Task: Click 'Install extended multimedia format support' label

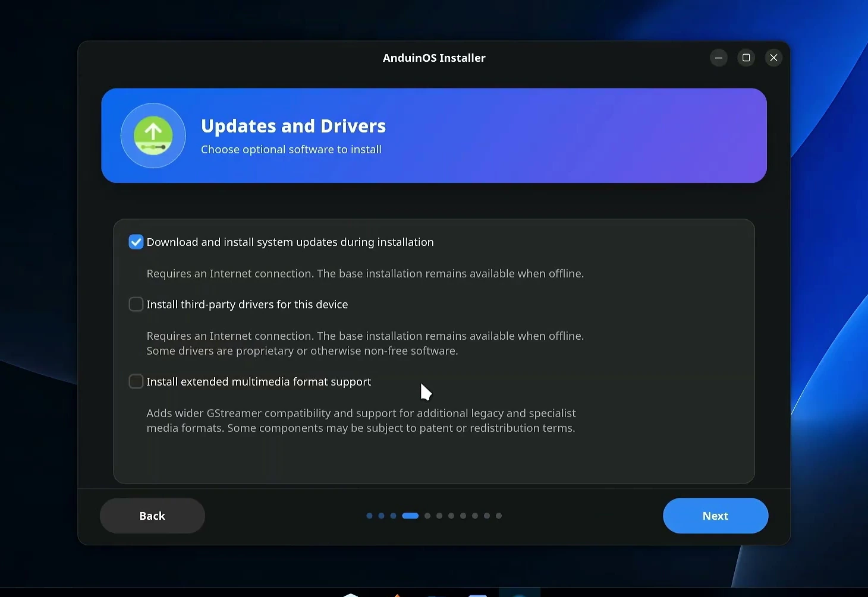Action: click(x=259, y=382)
